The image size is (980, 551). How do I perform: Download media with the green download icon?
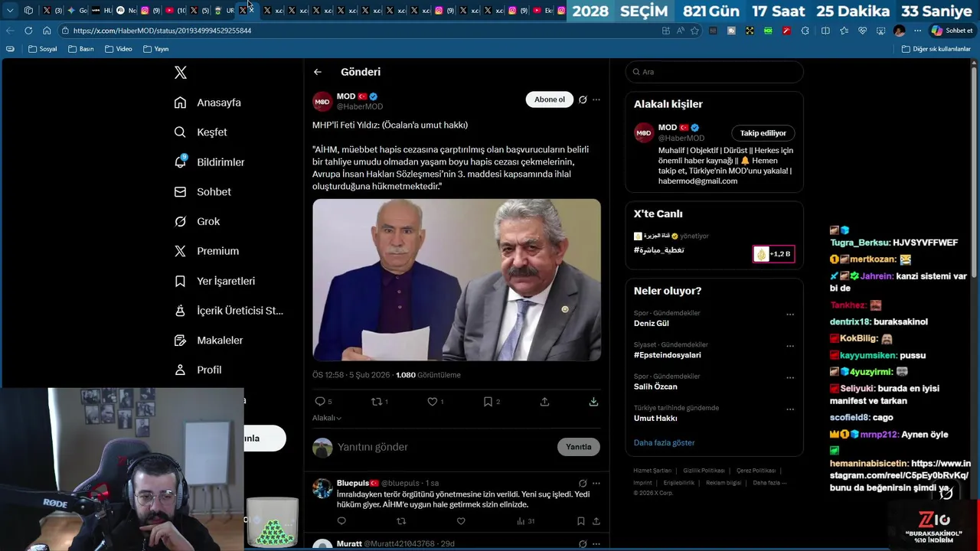[x=593, y=401]
